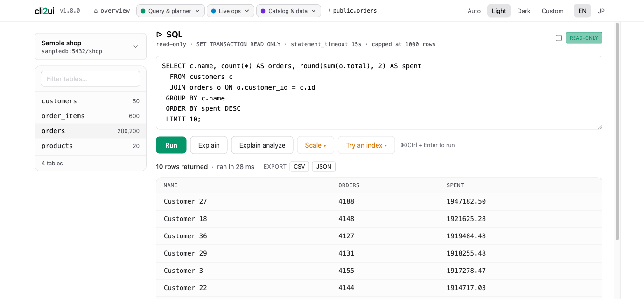Open the Scale submenu button
This screenshot has width=644, height=299.
click(x=315, y=145)
